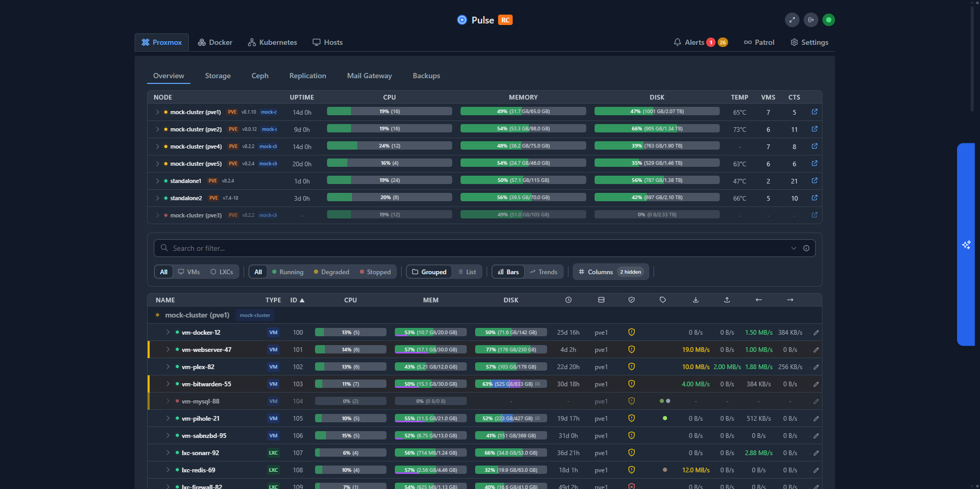Switch to the Backups tab
Viewport: 980px width, 489px height.
point(426,76)
